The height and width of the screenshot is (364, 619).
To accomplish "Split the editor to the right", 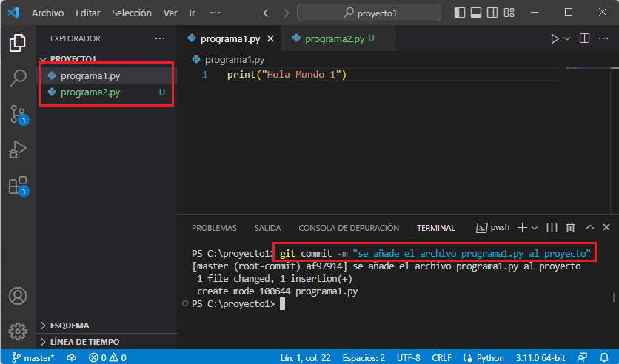I will click(584, 38).
